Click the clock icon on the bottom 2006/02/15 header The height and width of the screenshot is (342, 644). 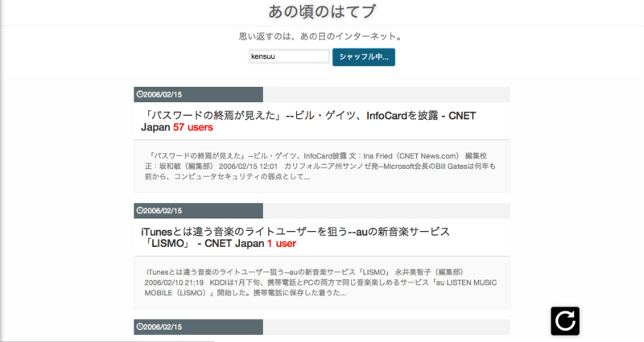(139, 327)
